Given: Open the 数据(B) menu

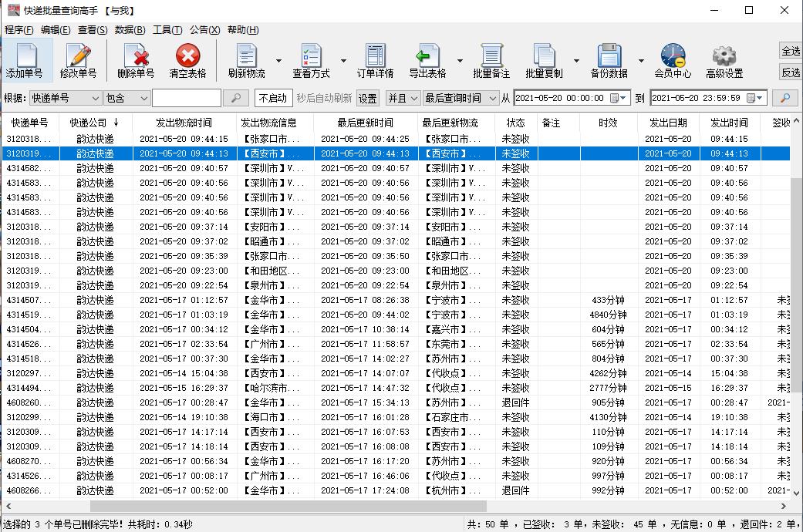Looking at the screenshot, I should (130, 30).
